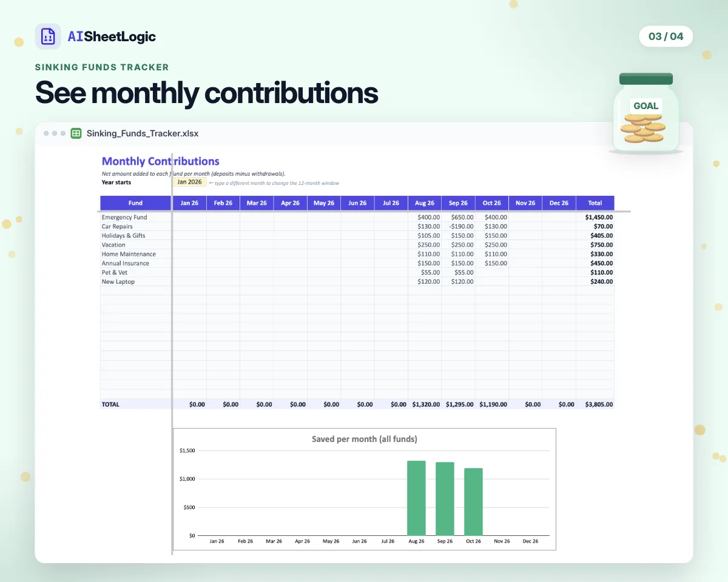Select Pet & Vet Sep 26 cell $55.00

click(458, 272)
